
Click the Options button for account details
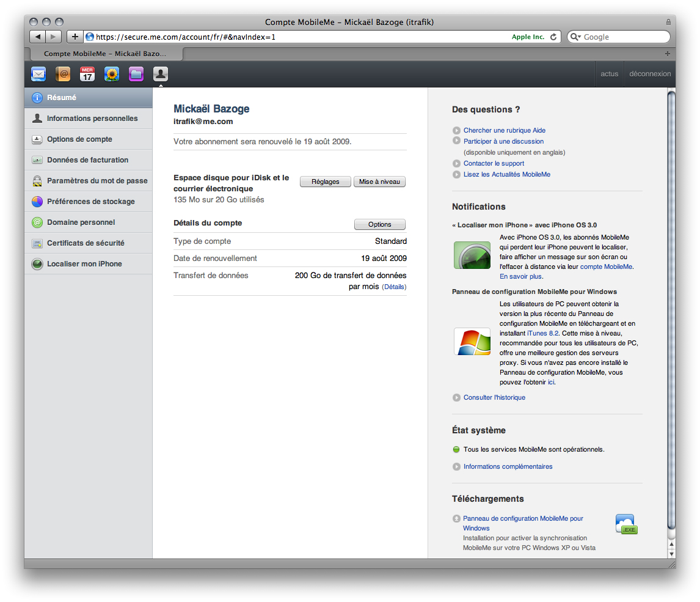380,224
